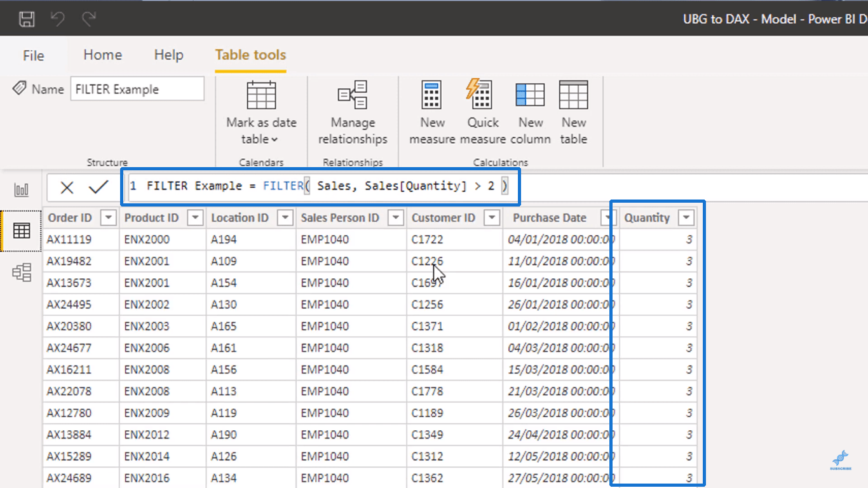Select the cell ENX2003
Image resolution: width=868 pixels, height=488 pixels.
[x=163, y=326]
